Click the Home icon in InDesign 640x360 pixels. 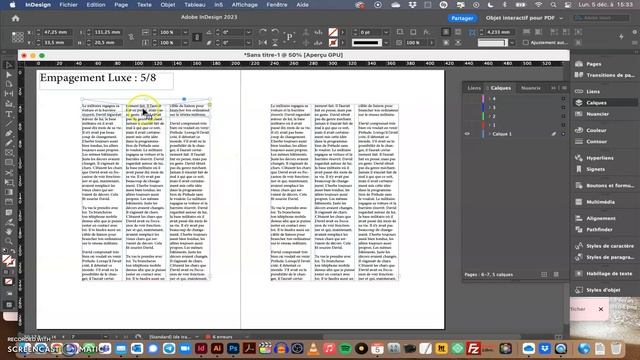(x=16, y=18)
